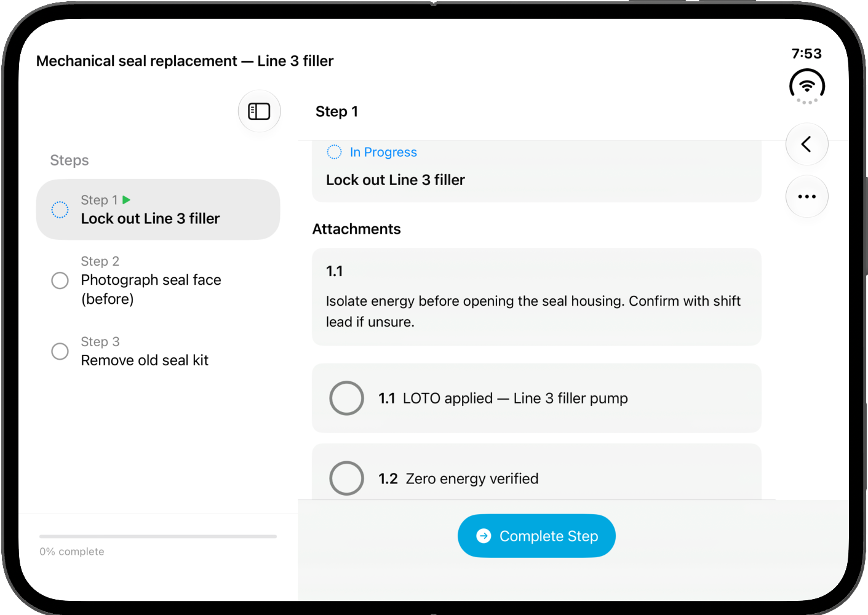Image resolution: width=868 pixels, height=615 pixels.
Task: Click the Step 1 dotted circle in sidebar
Action: pyautogui.click(x=60, y=210)
